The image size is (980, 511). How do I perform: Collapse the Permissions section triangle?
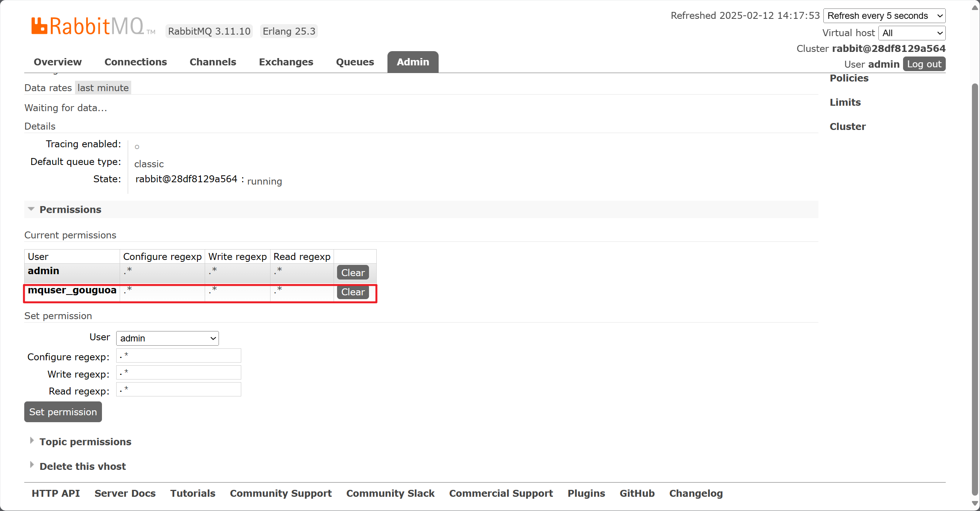click(x=31, y=209)
